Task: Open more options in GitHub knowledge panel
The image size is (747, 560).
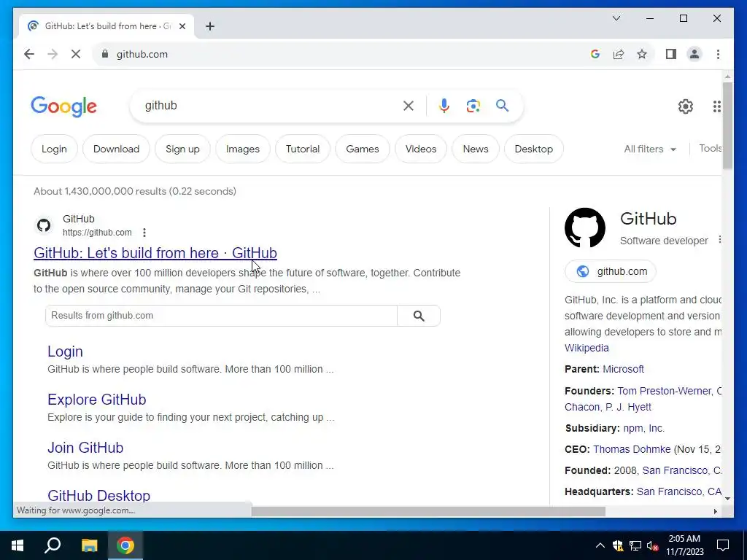Action: 719,239
